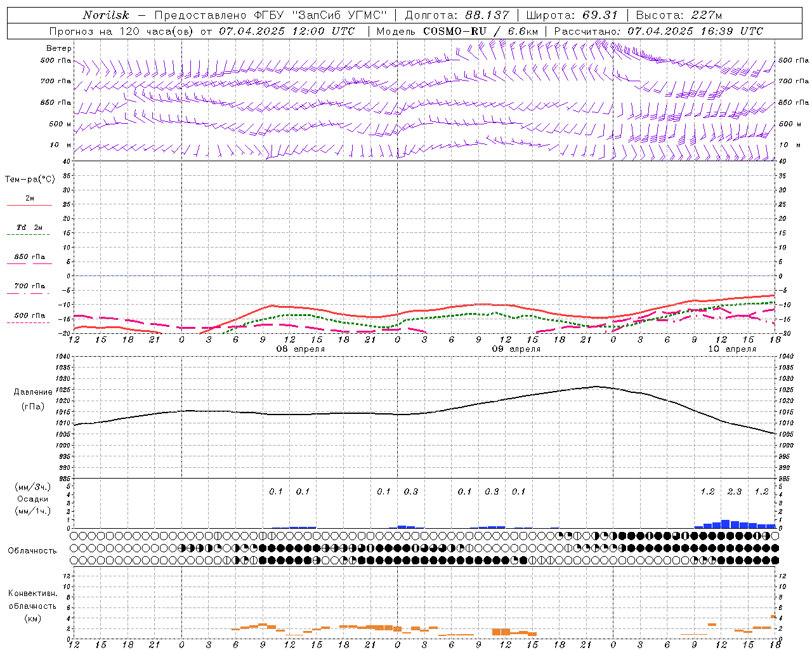
Task: Select the "(мм/1ч.)" precipitation unit label
Action: [x=33, y=511]
